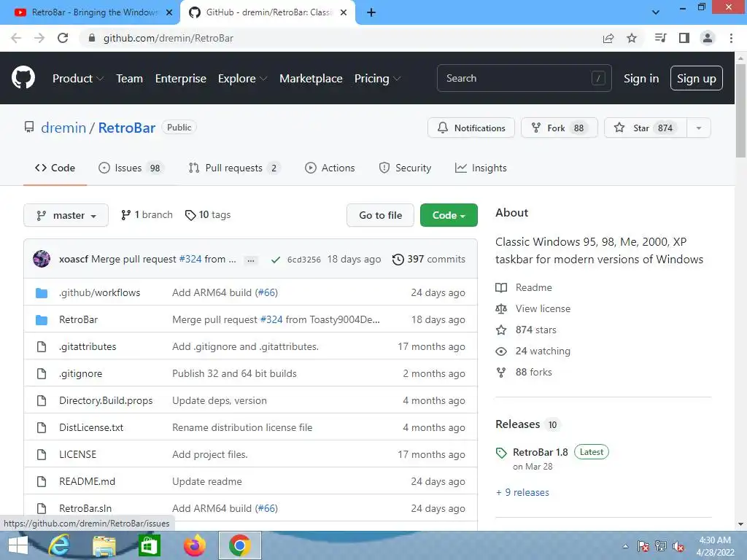This screenshot has height=560, width=747.
Task: View the 397 commits history
Action: tap(429, 260)
